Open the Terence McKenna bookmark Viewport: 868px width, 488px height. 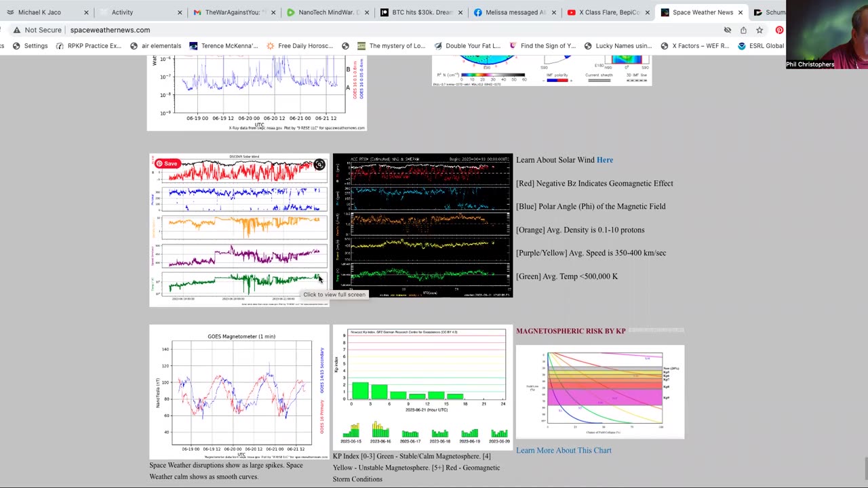(x=223, y=46)
